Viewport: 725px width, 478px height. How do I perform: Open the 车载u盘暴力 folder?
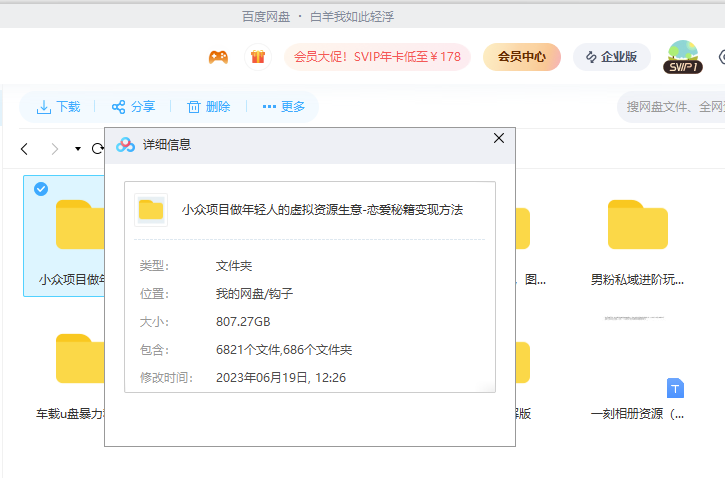pos(80,359)
